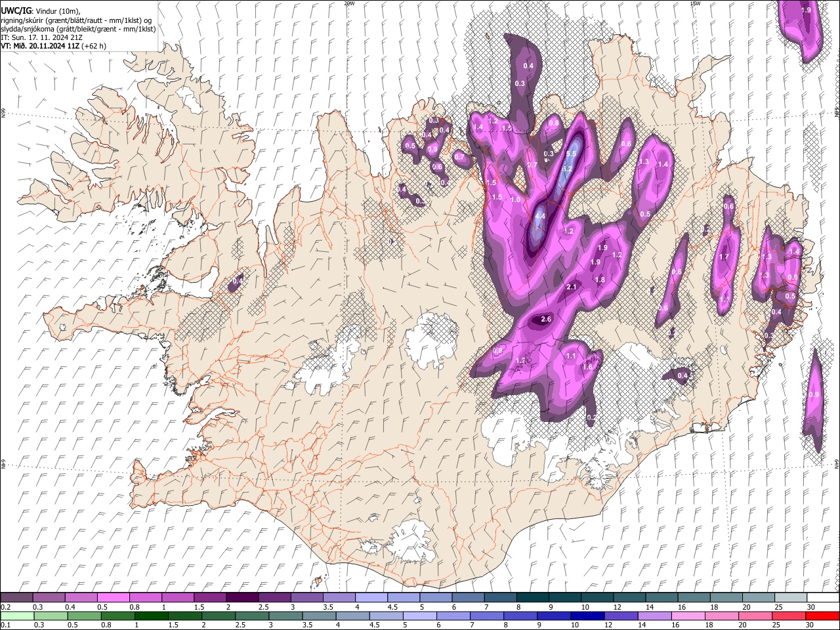Select dark blue rain swatch starting at 10
Viewport: 840px width, 630px height.
click(587, 616)
